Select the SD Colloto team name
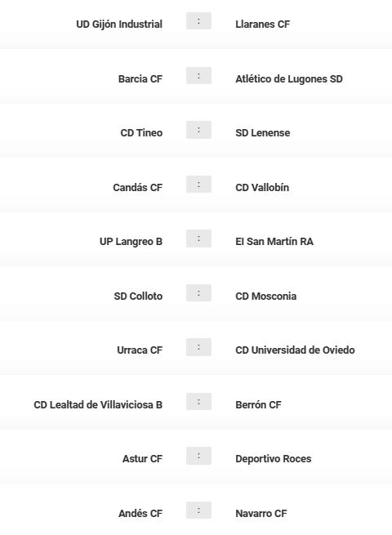392x535 pixels. click(x=138, y=296)
